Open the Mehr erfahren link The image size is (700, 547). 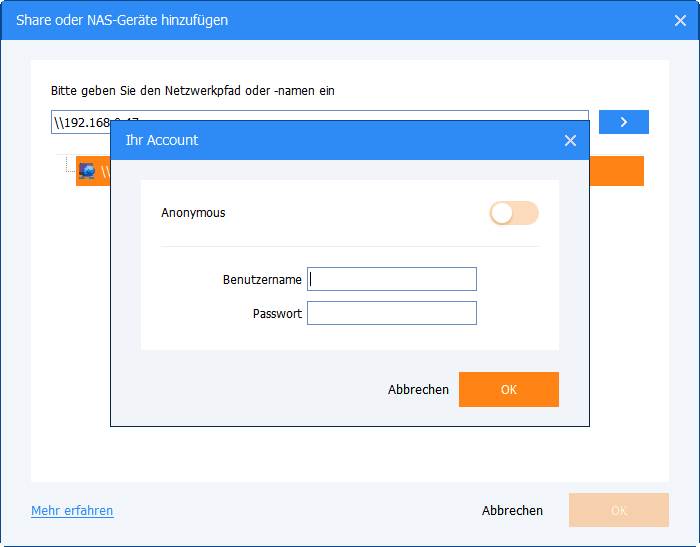tap(72, 510)
